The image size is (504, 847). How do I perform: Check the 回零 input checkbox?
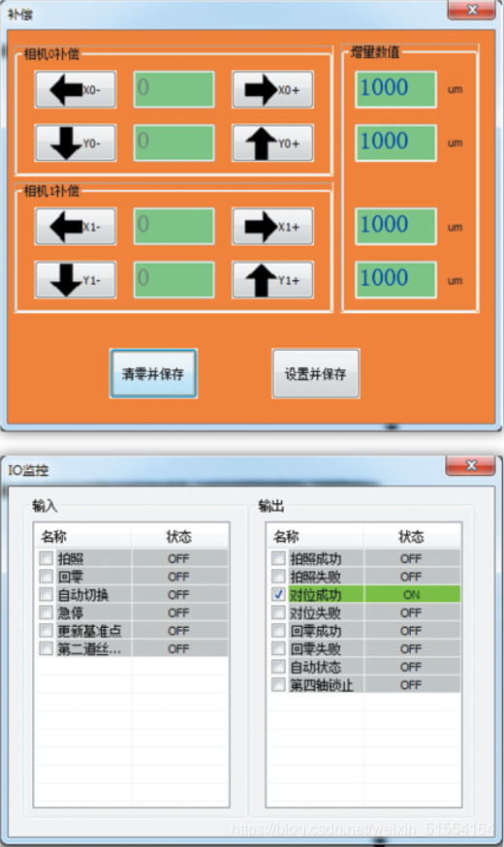click(47, 576)
